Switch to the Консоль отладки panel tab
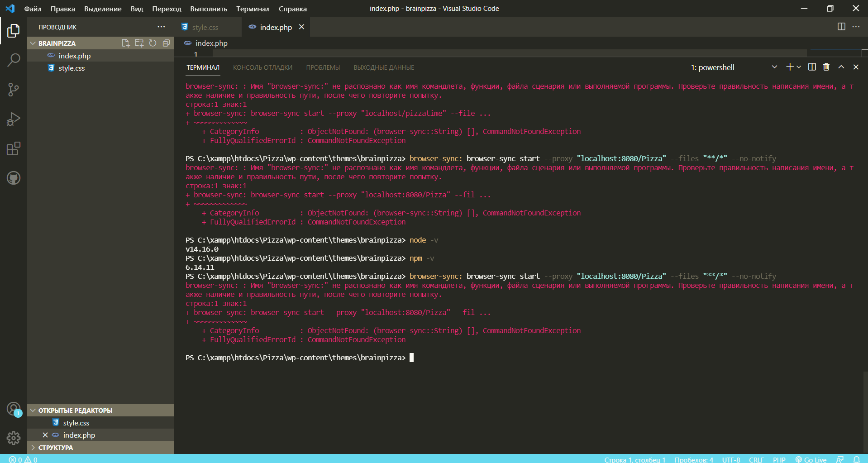Viewport: 868px width, 463px height. (262, 67)
